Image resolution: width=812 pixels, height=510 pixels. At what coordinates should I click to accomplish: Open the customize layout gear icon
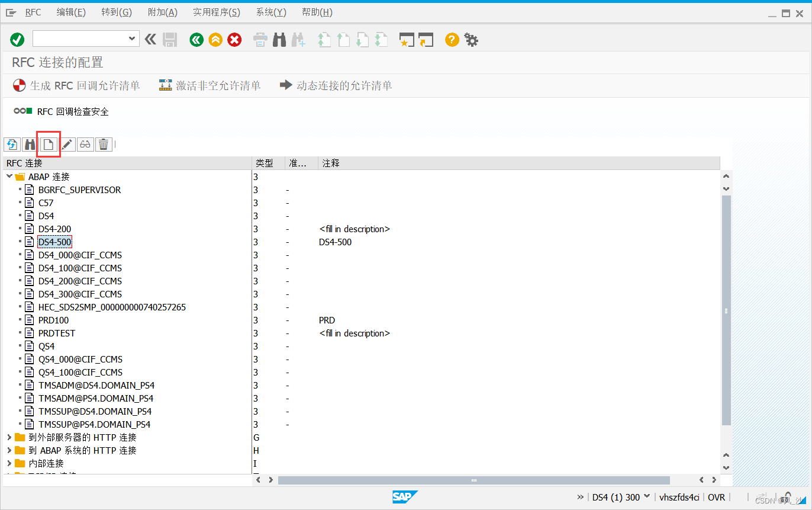point(471,40)
